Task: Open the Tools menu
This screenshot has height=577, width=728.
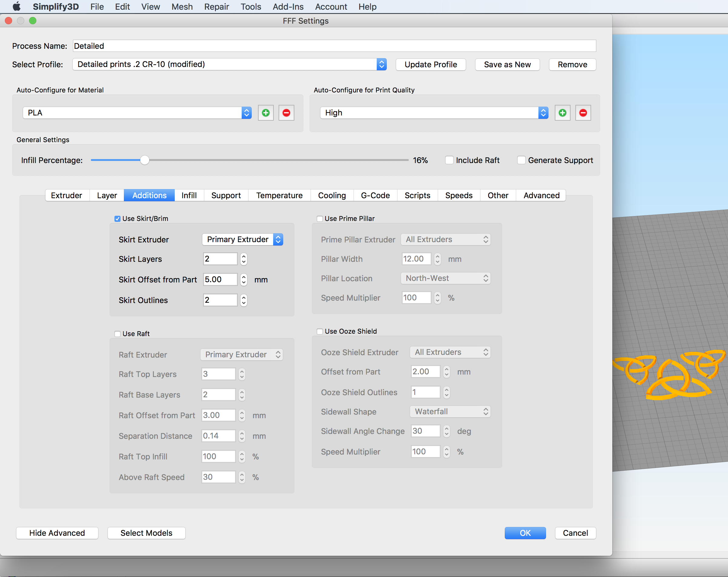Action: pos(251,7)
